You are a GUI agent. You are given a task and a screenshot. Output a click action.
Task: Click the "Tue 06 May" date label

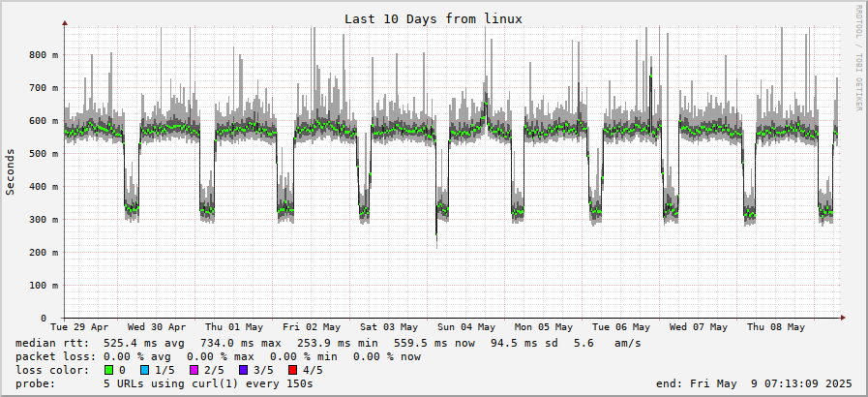pyautogui.click(x=621, y=327)
